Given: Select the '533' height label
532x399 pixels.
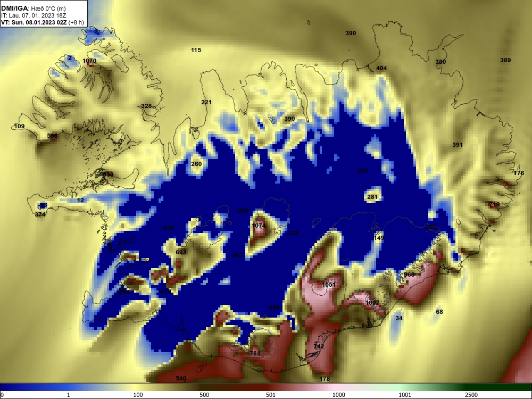Looking at the screenshot, I should pos(108,174).
